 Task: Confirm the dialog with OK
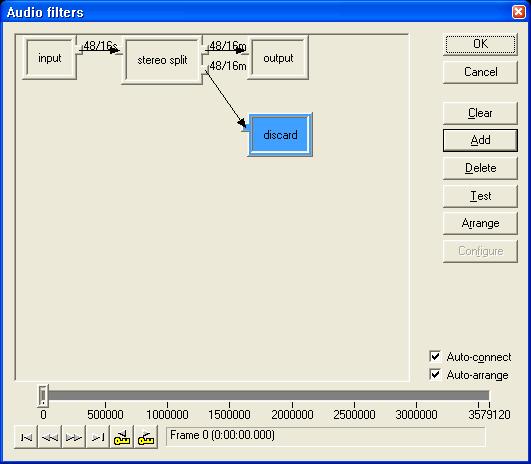tap(480, 44)
